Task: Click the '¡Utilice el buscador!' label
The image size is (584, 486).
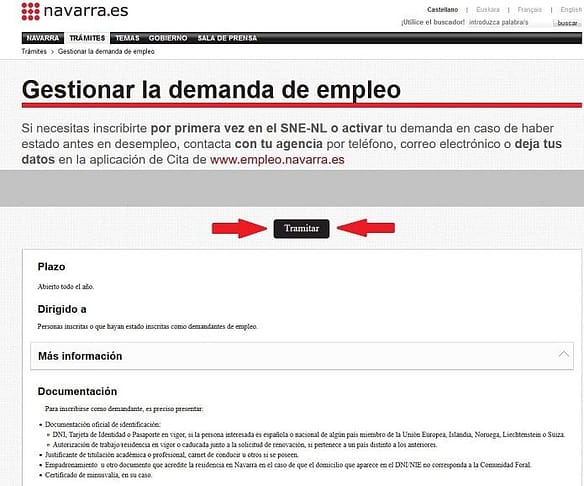Action: point(433,22)
